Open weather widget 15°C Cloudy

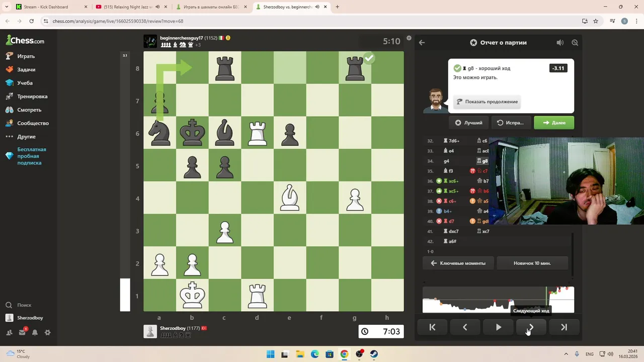point(18,354)
